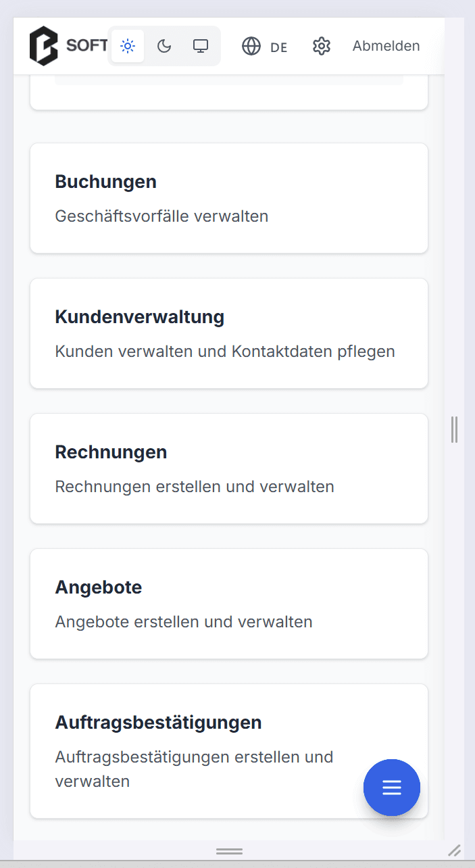Click the SOFT company logo icon

tap(44, 46)
